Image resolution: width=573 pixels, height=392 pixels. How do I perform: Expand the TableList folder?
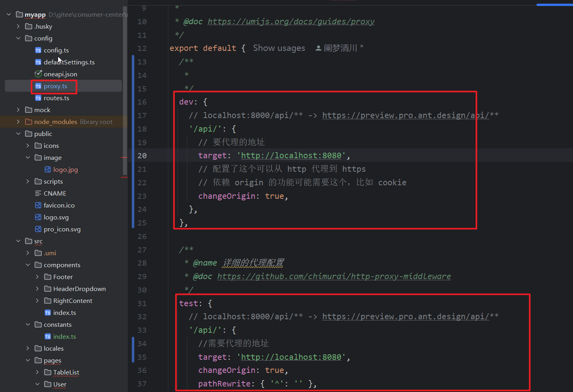point(37,373)
